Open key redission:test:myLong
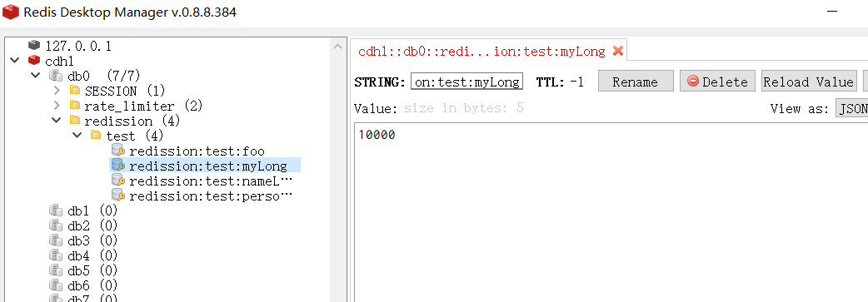Image resolution: width=868 pixels, height=302 pixels. (x=207, y=166)
